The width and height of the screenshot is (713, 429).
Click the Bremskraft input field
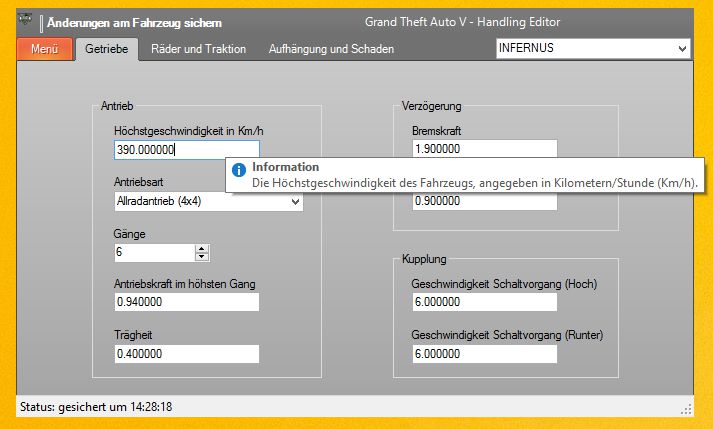[483, 149]
